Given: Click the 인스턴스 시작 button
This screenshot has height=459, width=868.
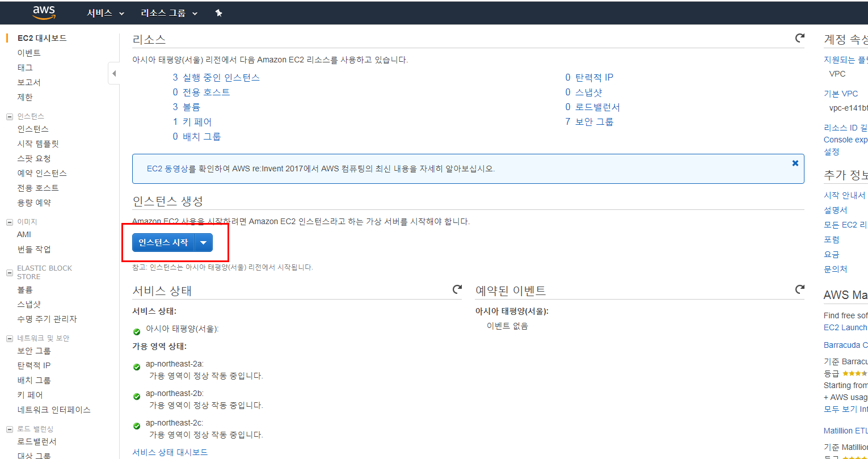Looking at the screenshot, I should click(163, 243).
